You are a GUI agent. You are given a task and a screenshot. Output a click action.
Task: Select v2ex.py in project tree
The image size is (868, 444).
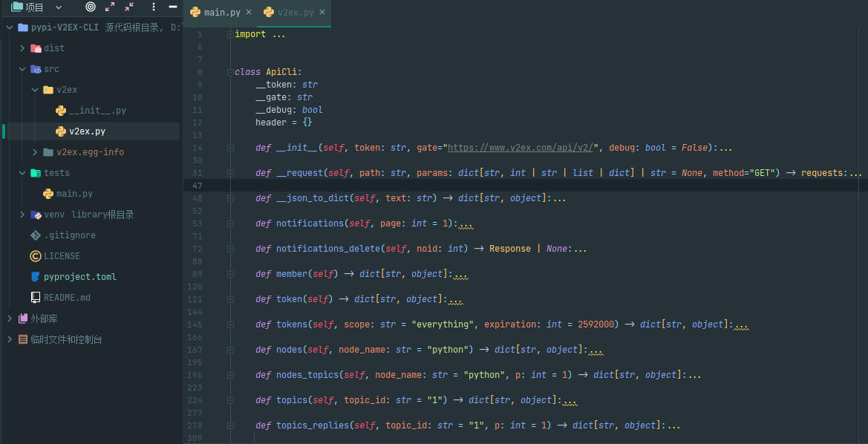(87, 131)
